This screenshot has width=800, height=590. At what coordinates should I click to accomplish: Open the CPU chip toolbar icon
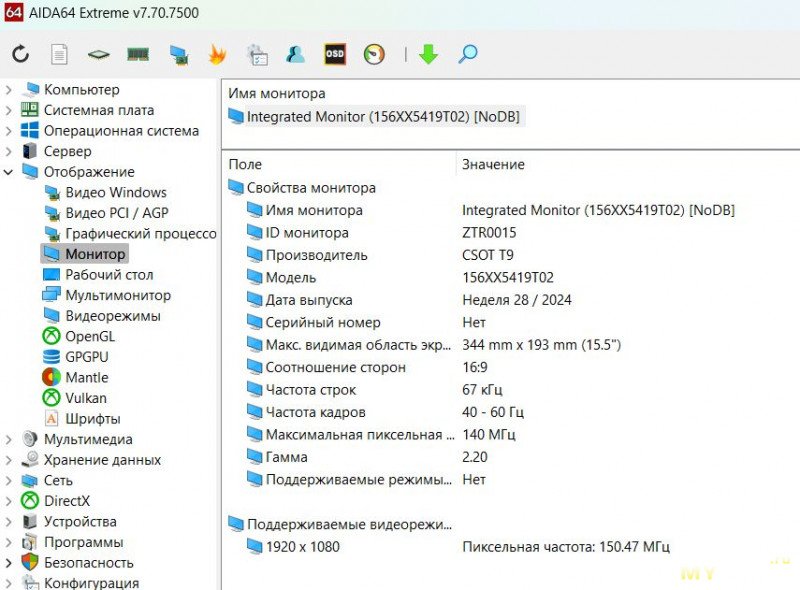98,54
